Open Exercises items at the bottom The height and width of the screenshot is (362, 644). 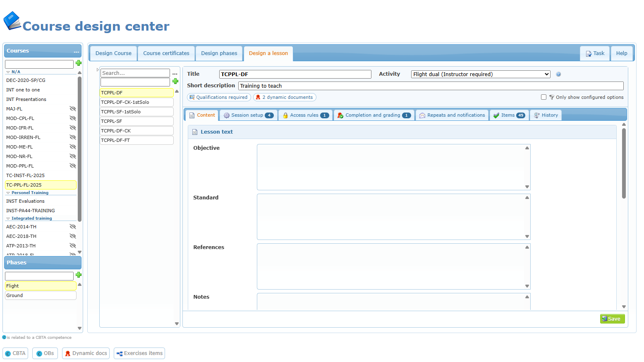[x=139, y=353]
